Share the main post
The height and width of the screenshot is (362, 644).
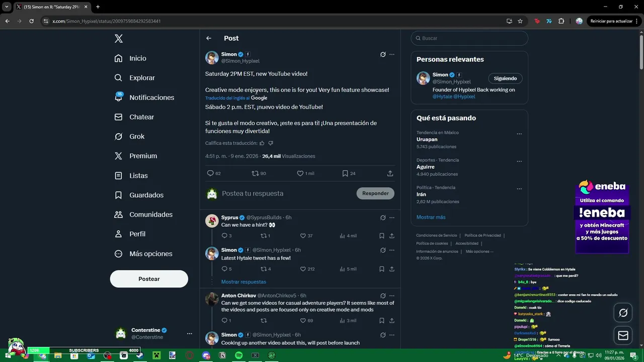pos(390,173)
